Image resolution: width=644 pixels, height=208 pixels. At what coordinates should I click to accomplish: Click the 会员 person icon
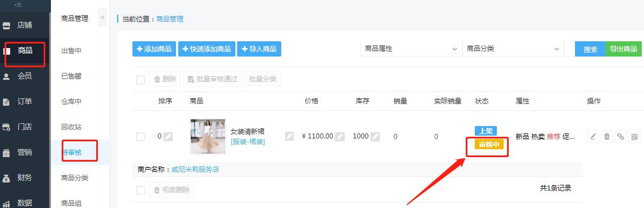7,77
